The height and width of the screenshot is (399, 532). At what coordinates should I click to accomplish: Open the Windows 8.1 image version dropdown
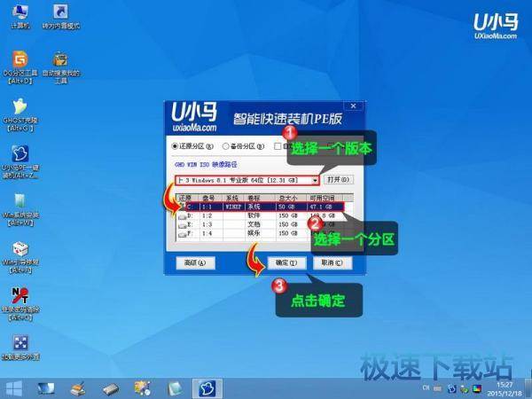(x=315, y=180)
